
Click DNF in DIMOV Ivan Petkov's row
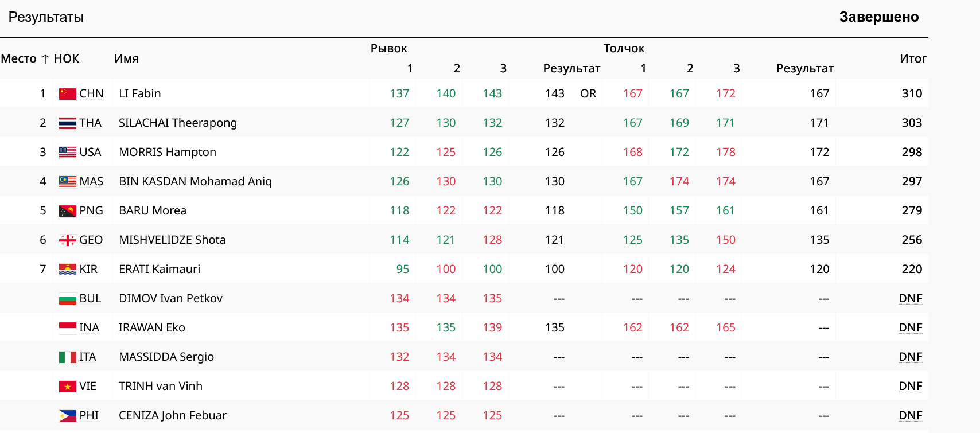pos(910,298)
